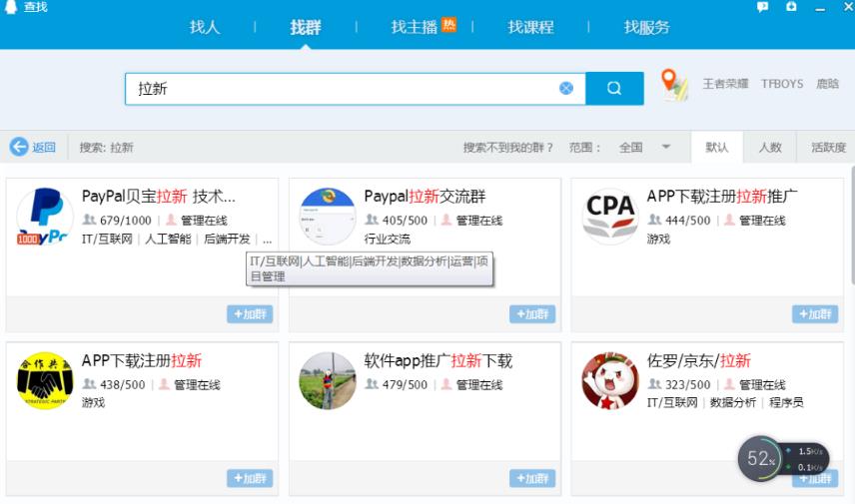Switch to the 找人 tab
This screenshot has height=504, width=855.
click(x=205, y=27)
